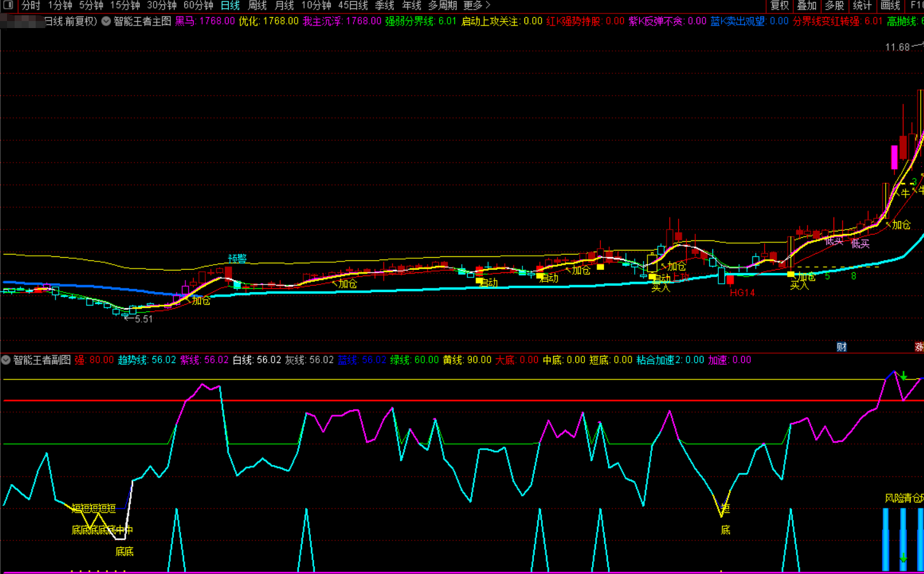Click the 分界线变红转强: 6.01 value

point(837,21)
